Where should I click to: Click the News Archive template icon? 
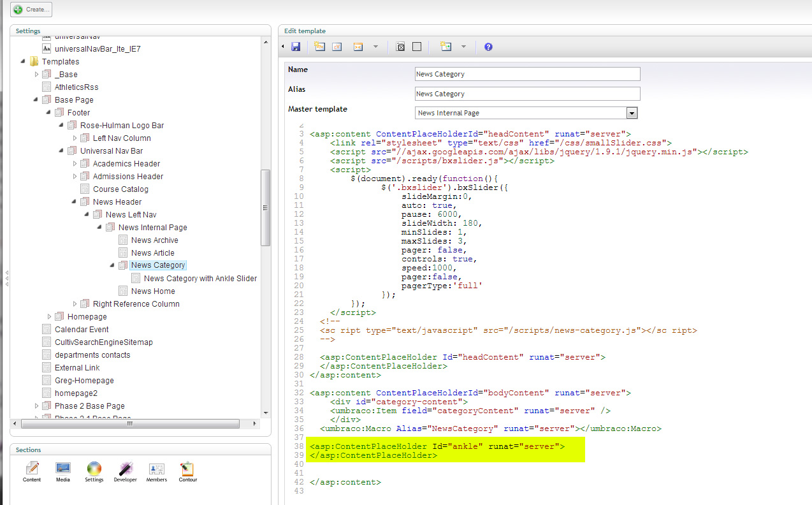tap(123, 240)
